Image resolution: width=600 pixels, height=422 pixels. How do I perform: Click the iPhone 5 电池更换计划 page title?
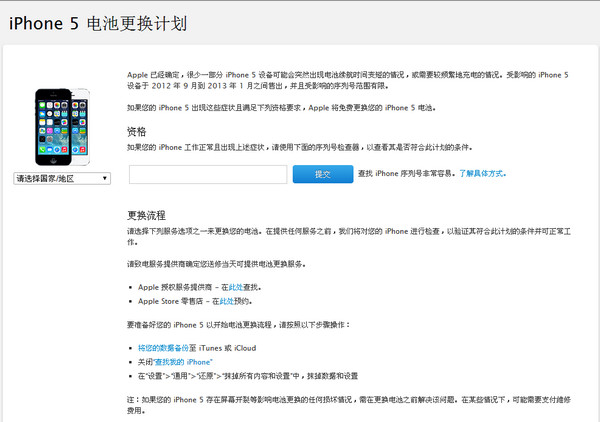tap(98, 22)
